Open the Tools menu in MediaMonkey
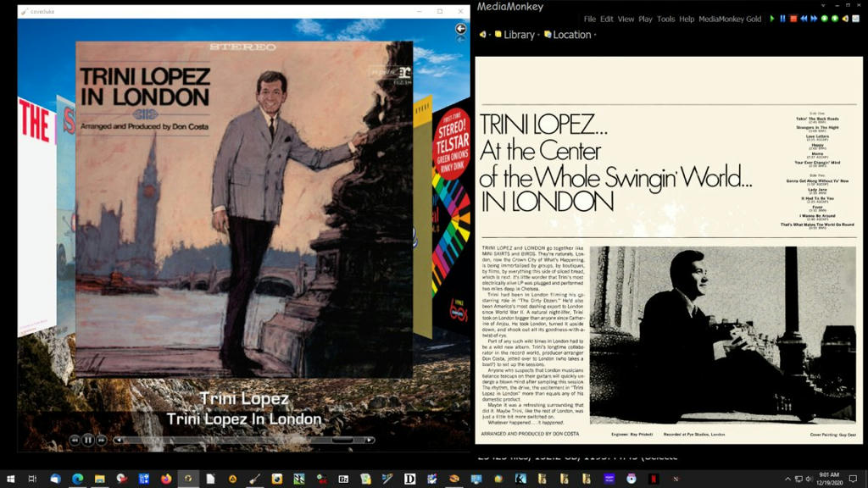 [x=666, y=19]
